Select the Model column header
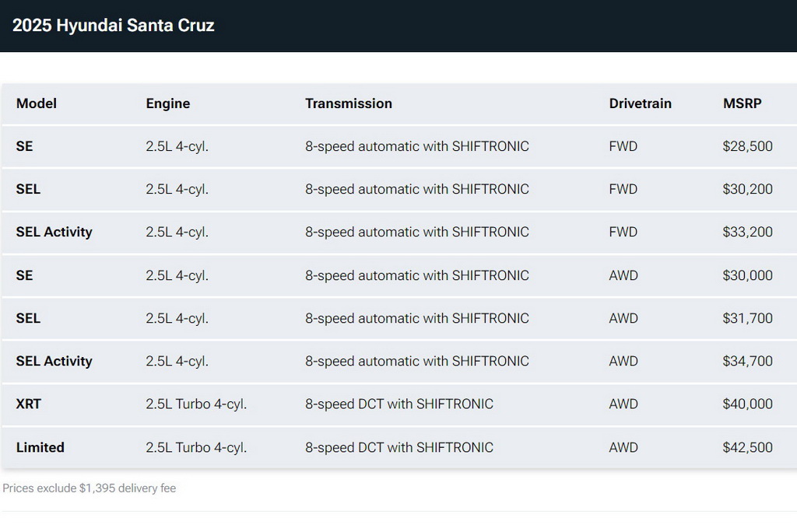 (37, 103)
